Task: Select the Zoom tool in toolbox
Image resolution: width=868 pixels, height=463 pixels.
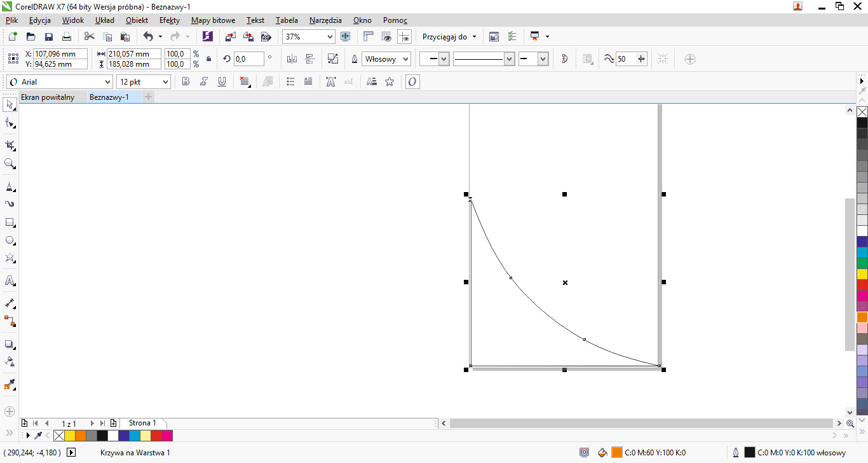Action: [x=10, y=164]
